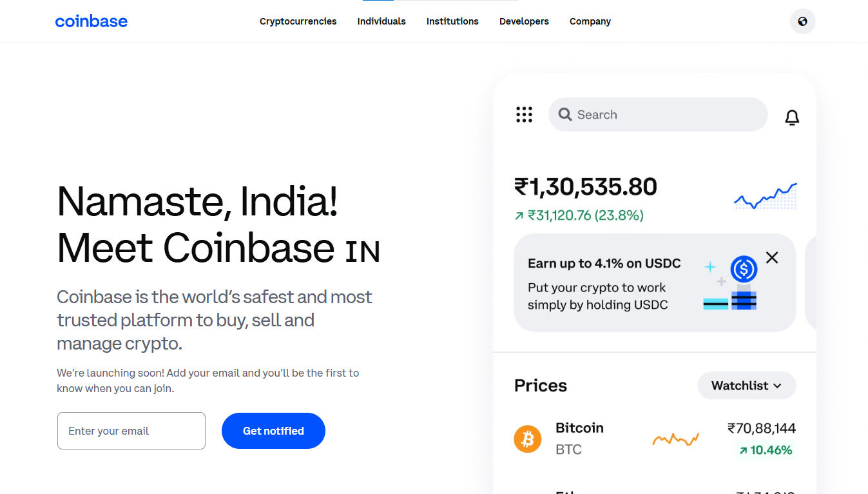Click the notification bell icon
The image size is (868, 494).
(x=792, y=117)
